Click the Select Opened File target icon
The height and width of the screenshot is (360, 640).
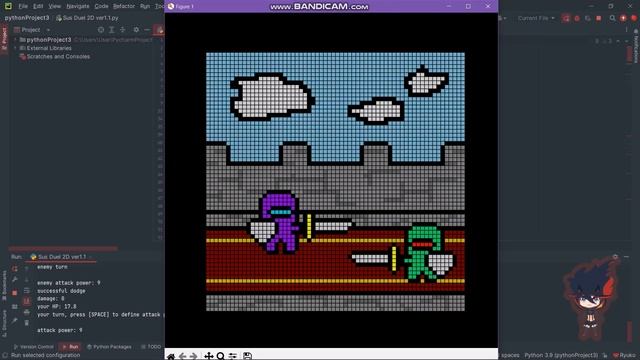101,30
